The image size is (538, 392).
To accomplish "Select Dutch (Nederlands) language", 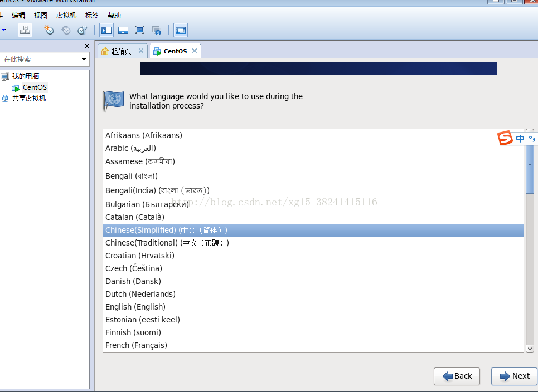I will tap(313, 294).
